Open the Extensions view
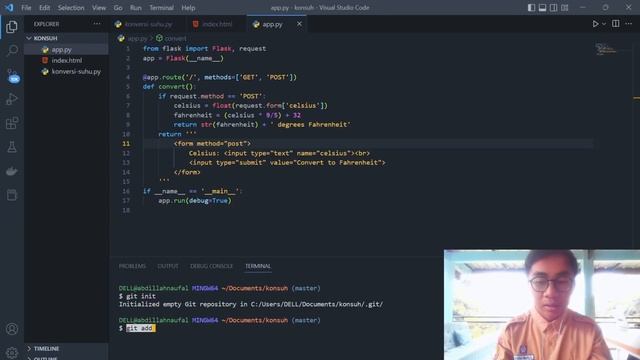The width and height of the screenshot is (640, 360). point(12,123)
